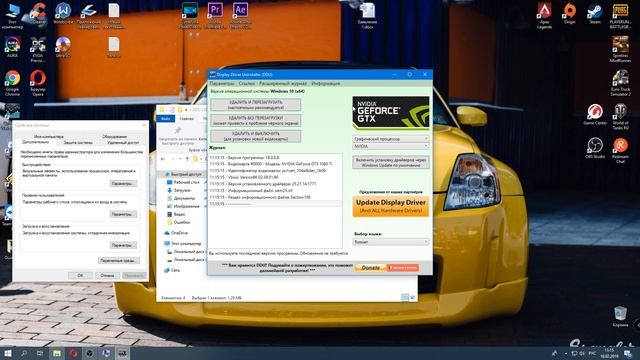Click Удалить и выключить button
Screen dimensions: 640x360
tap(256, 136)
